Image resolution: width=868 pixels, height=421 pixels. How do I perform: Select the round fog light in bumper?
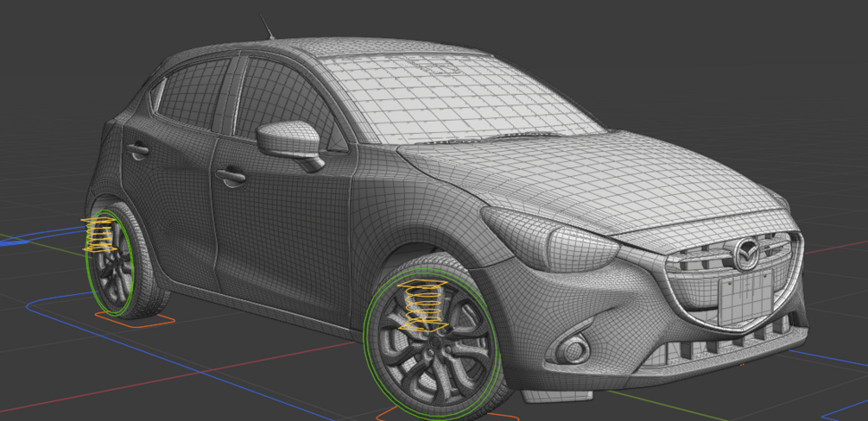pyautogui.click(x=573, y=349)
